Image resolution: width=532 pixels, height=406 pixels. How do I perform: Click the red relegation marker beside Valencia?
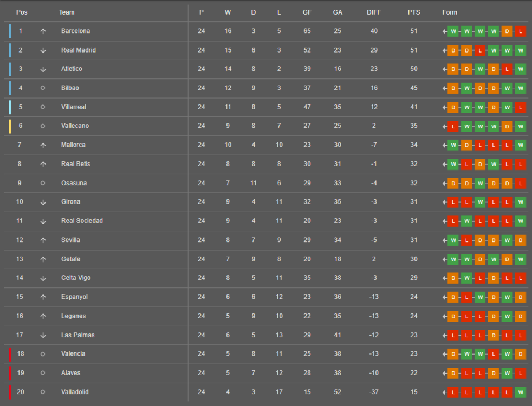point(9,354)
